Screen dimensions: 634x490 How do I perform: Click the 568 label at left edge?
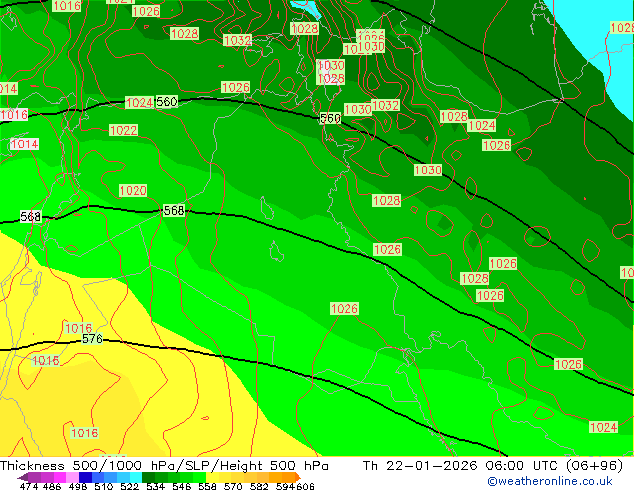coord(30,217)
